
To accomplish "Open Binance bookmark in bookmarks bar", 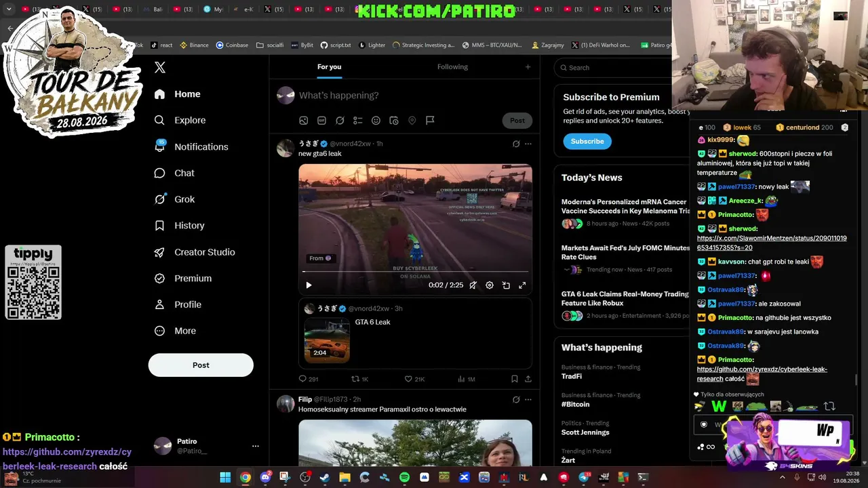I will (193, 45).
